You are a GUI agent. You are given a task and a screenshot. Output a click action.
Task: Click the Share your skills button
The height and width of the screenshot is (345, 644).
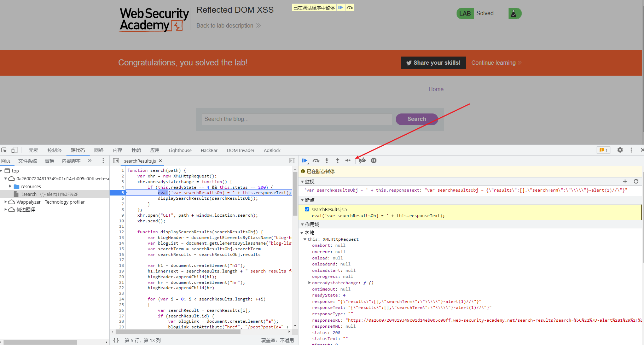coord(433,63)
